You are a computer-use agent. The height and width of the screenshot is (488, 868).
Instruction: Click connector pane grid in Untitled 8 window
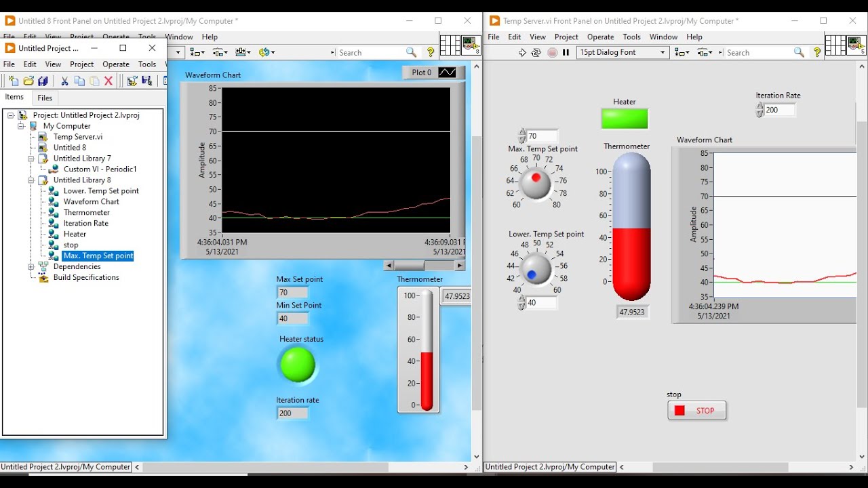pyautogui.click(x=450, y=45)
